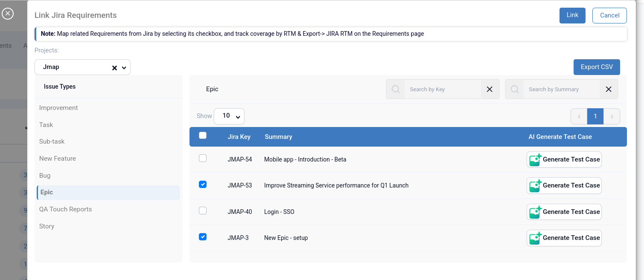Check the JMAP-40 Login - SSO checkbox
644x280 pixels.
pos(203,211)
